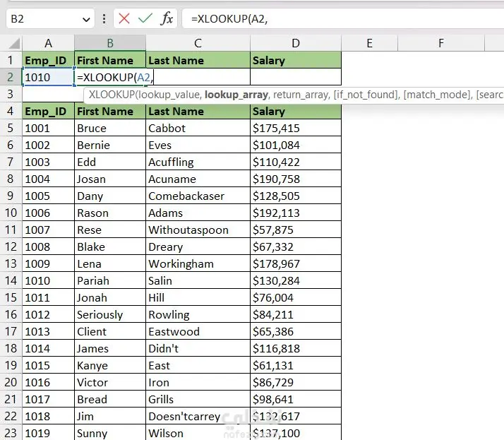Click cell A2 containing 1010
504x440 pixels.
(x=48, y=77)
